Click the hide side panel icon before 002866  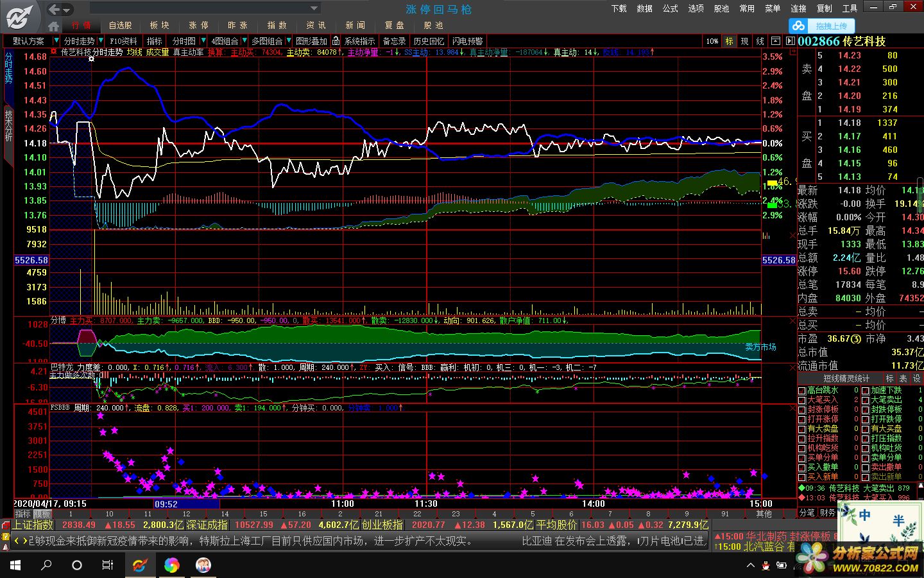[x=791, y=40]
